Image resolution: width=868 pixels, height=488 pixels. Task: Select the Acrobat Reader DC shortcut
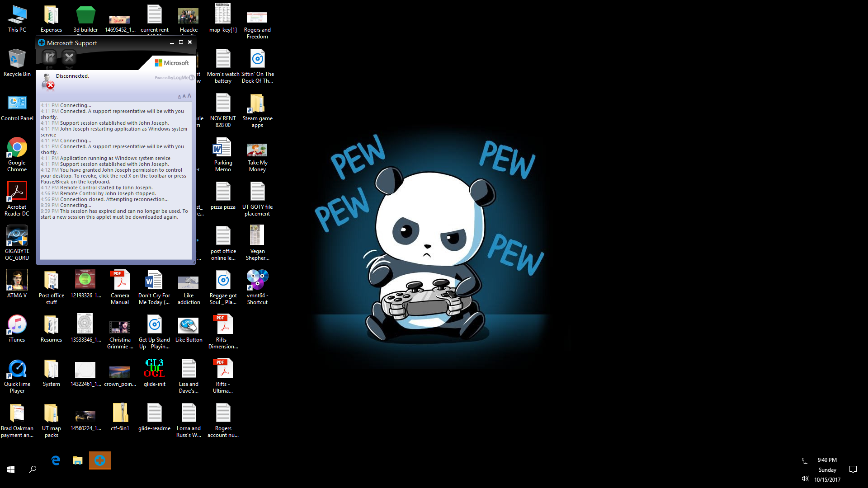[x=17, y=199]
